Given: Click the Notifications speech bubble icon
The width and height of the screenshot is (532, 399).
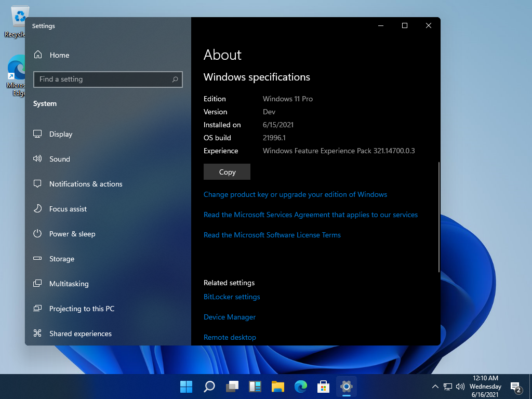Looking at the screenshot, I should [x=37, y=183].
